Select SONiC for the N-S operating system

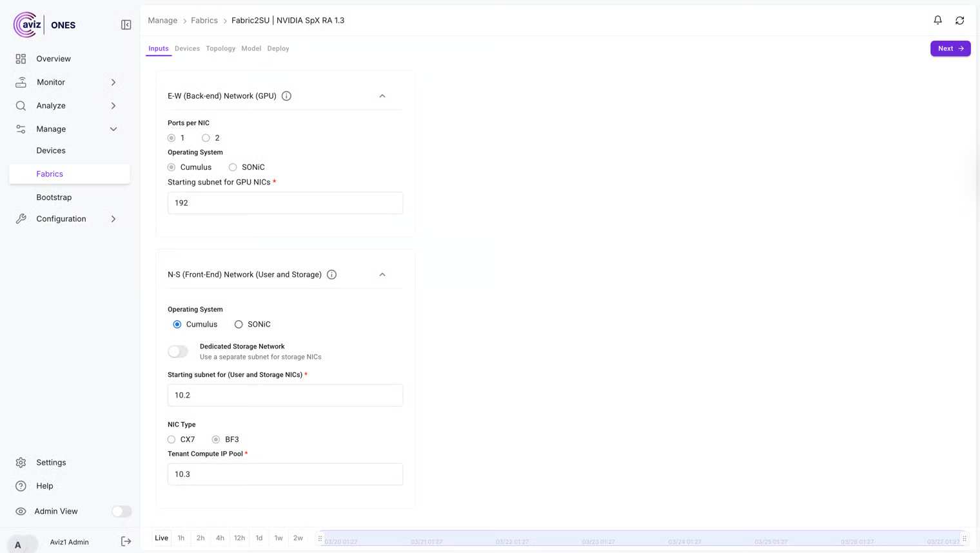coord(239,325)
